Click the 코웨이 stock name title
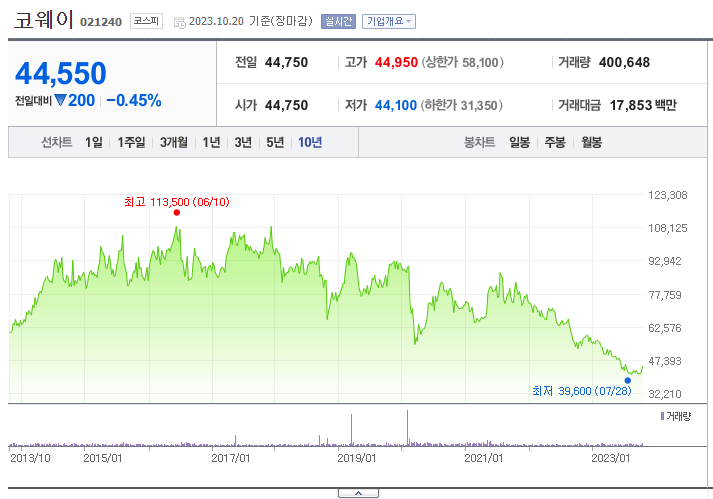The width and height of the screenshot is (713, 499). (x=43, y=20)
